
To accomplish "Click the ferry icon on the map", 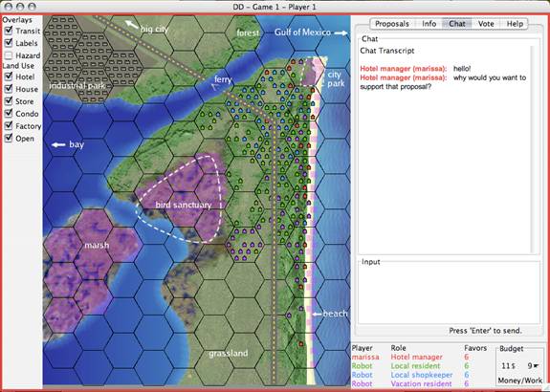I will click(213, 87).
